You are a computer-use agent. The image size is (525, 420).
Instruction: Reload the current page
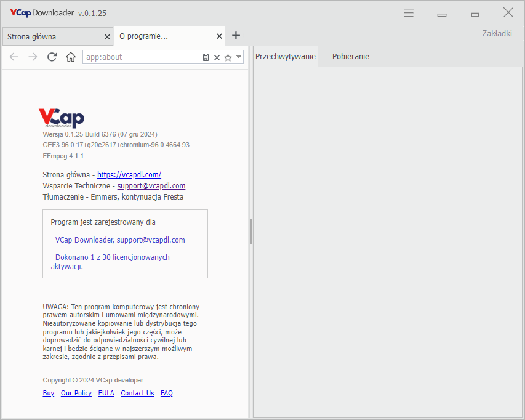click(52, 57)
